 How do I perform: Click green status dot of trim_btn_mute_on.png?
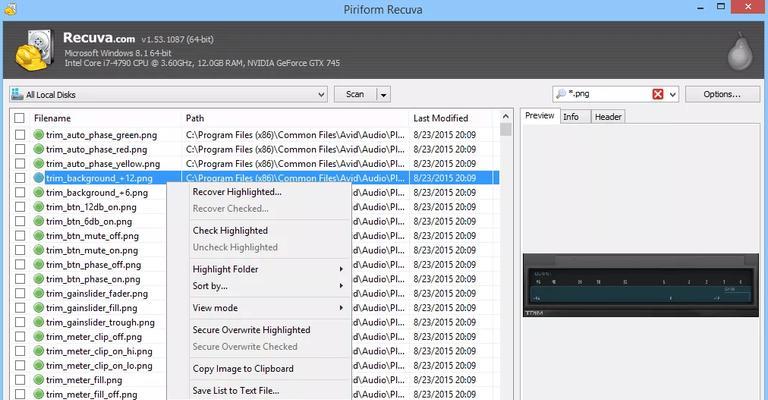coord(39,250)
